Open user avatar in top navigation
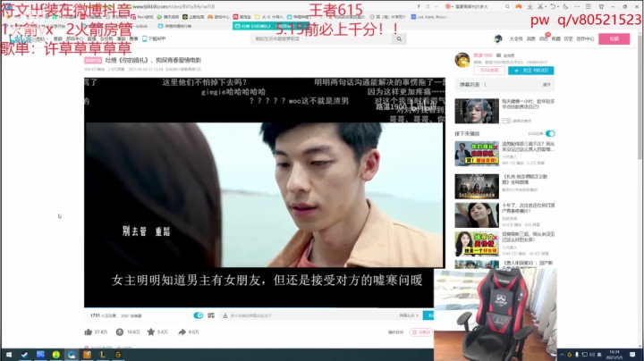 point(498,39)
